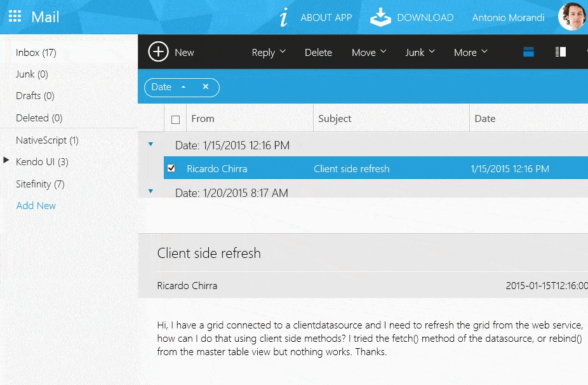
Task: Click the Delete button
Action: coord(318,52)
